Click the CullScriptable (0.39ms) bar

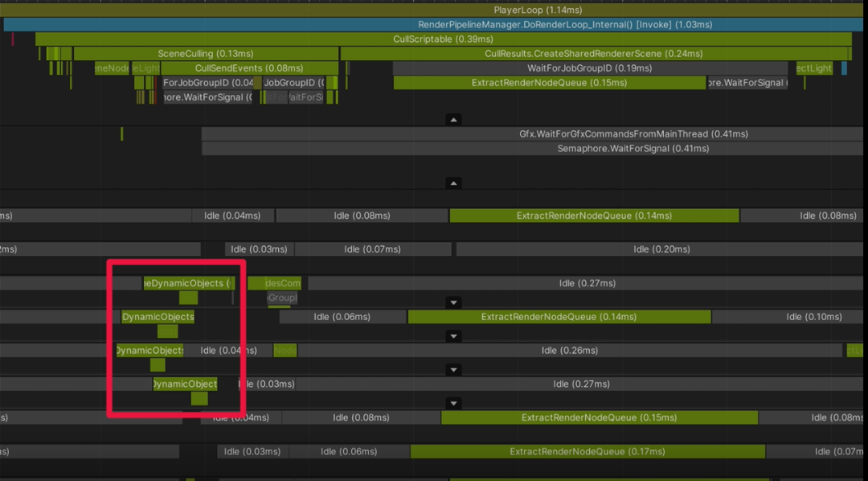tap(443, 39)
